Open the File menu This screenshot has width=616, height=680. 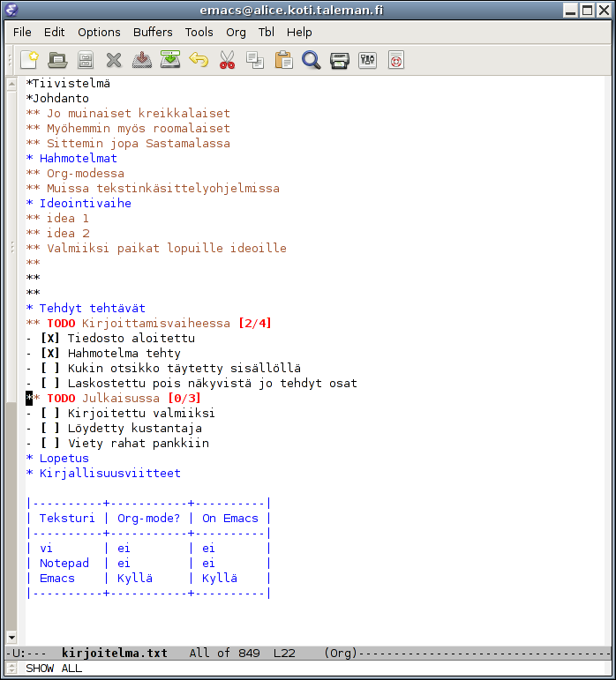[22, 32]
